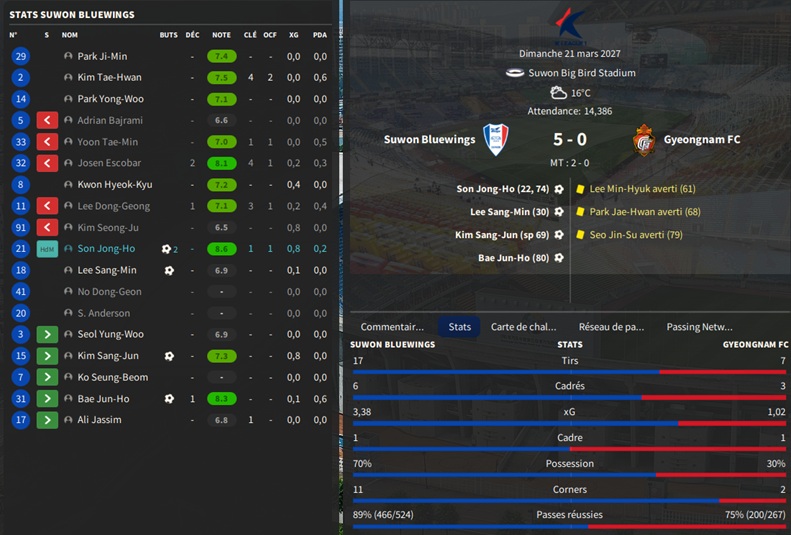Click Adrian Bajrami's red substituted-off arrow
Screen dimensions: 791x535
click(47, 120)
